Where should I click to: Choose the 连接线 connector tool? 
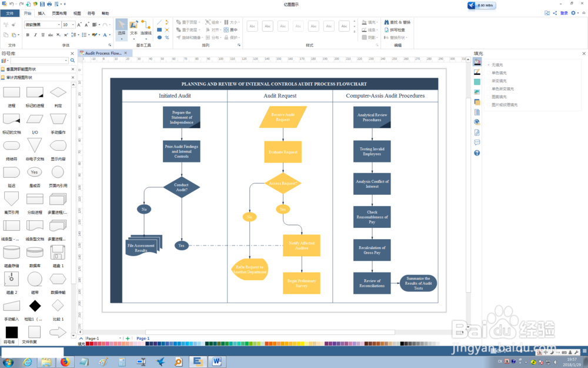click(146, 29)
